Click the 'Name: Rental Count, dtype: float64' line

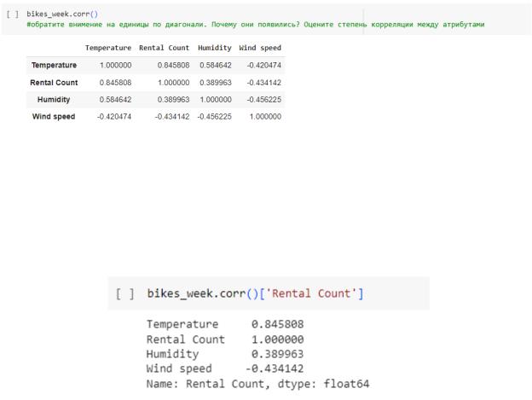257,384
